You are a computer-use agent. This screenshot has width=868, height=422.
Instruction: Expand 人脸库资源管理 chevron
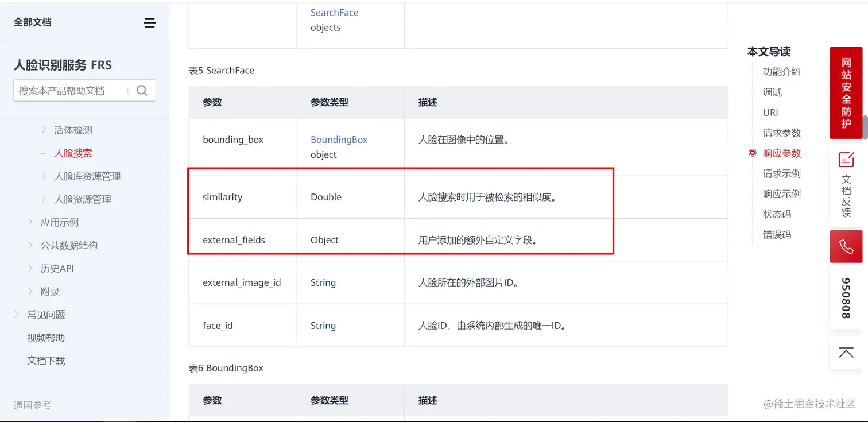tap(44, 176)
